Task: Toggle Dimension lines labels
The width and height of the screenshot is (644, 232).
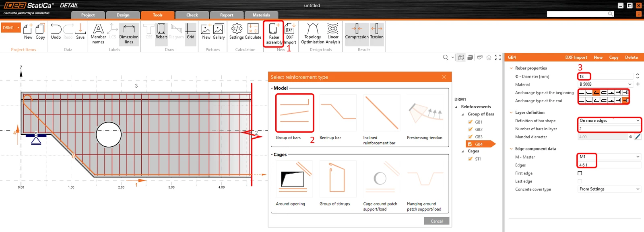Action: (x=129, y=34)
